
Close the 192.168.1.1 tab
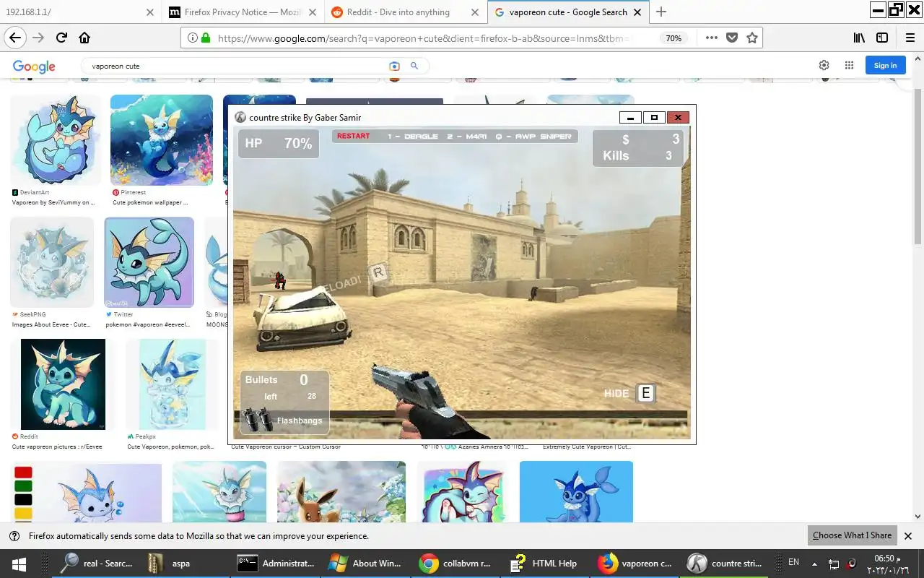click(149, 12)
